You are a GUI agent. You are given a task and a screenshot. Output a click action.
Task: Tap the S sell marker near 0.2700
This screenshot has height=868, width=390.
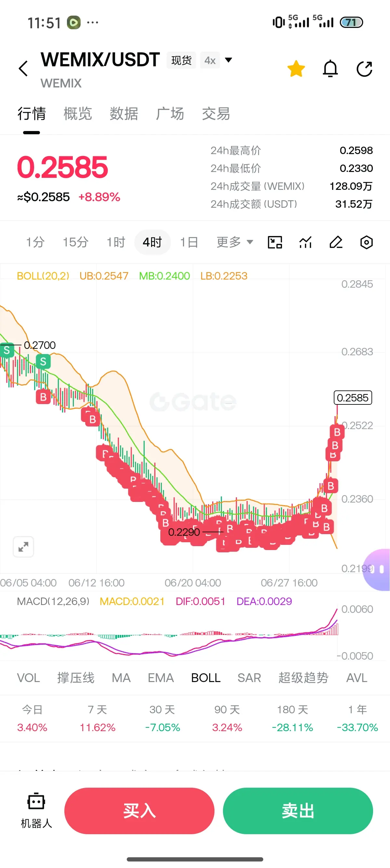tap(7, 350)
